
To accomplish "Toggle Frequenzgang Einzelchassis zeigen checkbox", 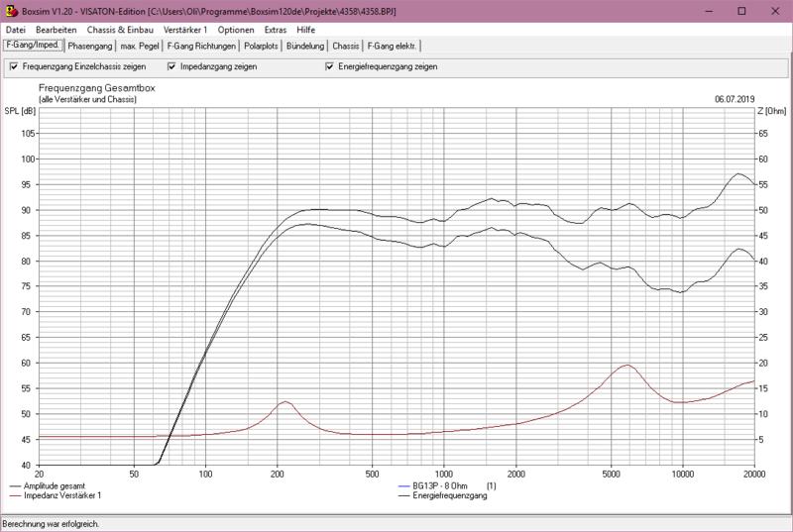I will (x=13, y=66).
